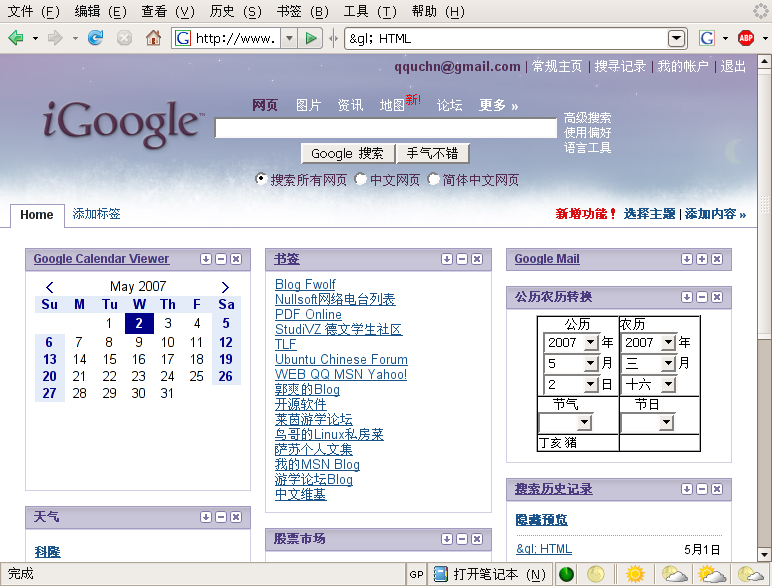The height and width of the screenshot is (586, 772).
Task: Open the Blog Fwolf bookmark link
Action: pyautogui.click(x=305, y=284)
